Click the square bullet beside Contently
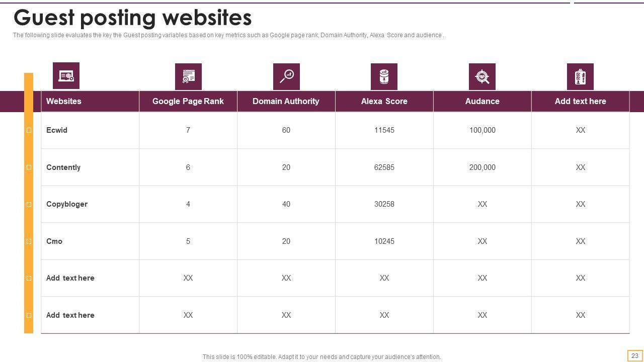 click(29, 167)
